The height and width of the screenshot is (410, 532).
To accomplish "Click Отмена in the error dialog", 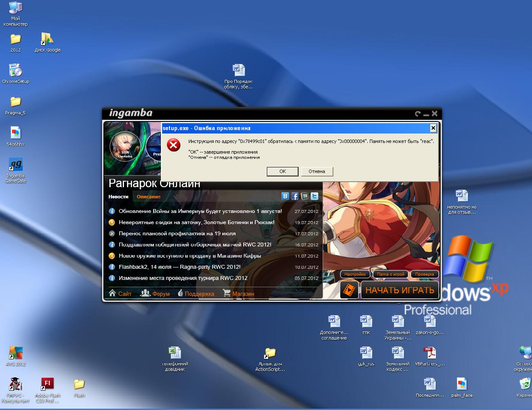I will click(317, 171).
